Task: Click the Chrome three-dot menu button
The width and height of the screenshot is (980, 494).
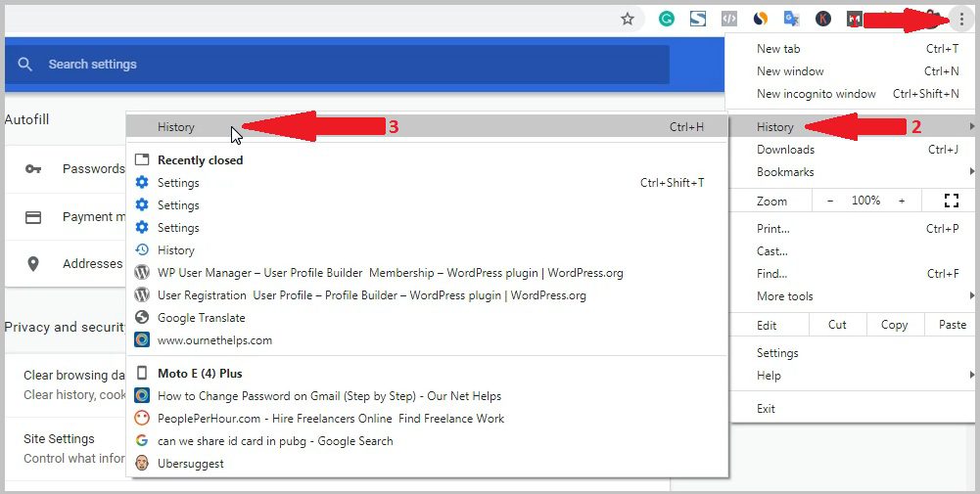Action: point(961,20)
